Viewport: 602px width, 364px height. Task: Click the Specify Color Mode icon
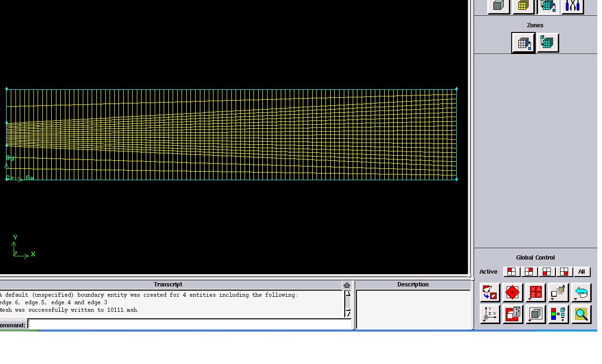[x=558, y=314]
